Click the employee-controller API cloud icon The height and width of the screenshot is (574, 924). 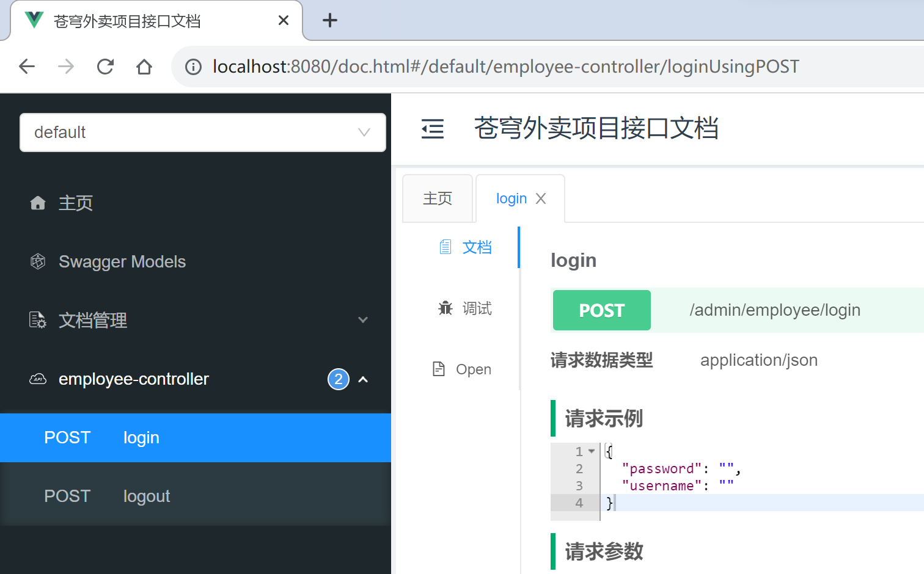coord(38,379)
